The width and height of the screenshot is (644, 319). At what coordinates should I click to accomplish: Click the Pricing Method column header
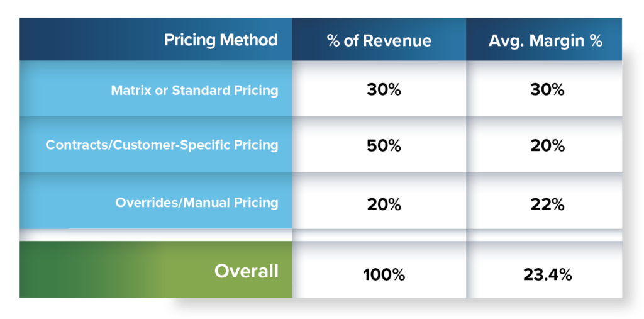pyautogui.click(x=156, y=40)
